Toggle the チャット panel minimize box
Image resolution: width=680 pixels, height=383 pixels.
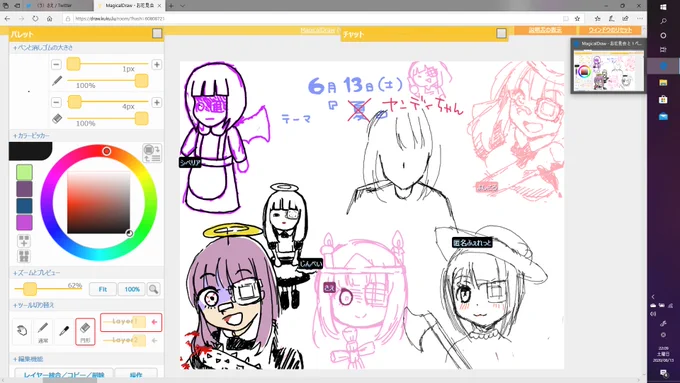[x=501, y=33]
